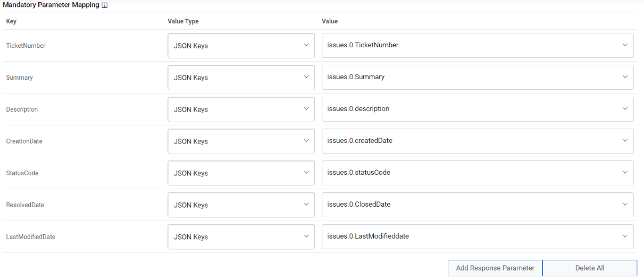
Task: Open Value Type dropdown for StatusCode
Action: coord(240,173)
